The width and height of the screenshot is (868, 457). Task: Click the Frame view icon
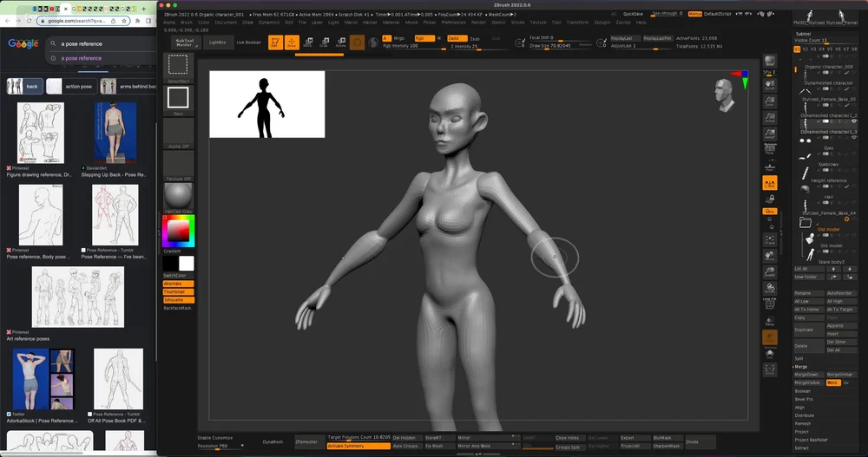coord(769,239)
